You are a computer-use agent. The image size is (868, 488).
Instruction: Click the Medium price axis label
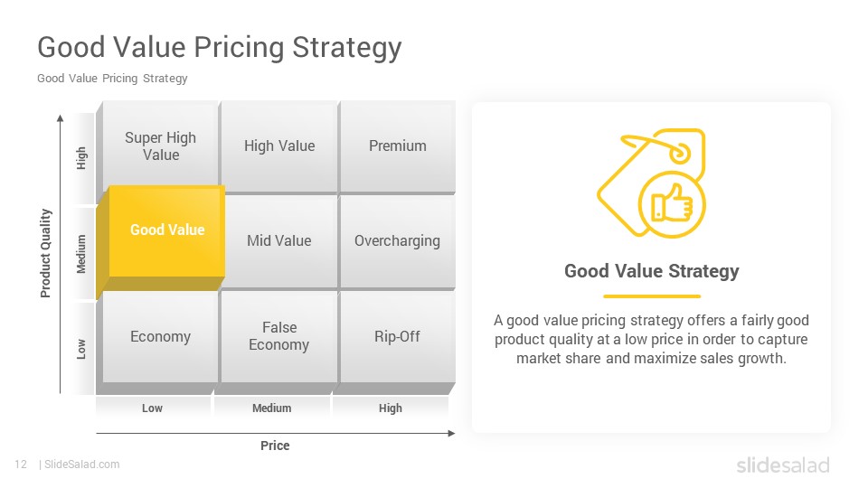tap(272, 408)
